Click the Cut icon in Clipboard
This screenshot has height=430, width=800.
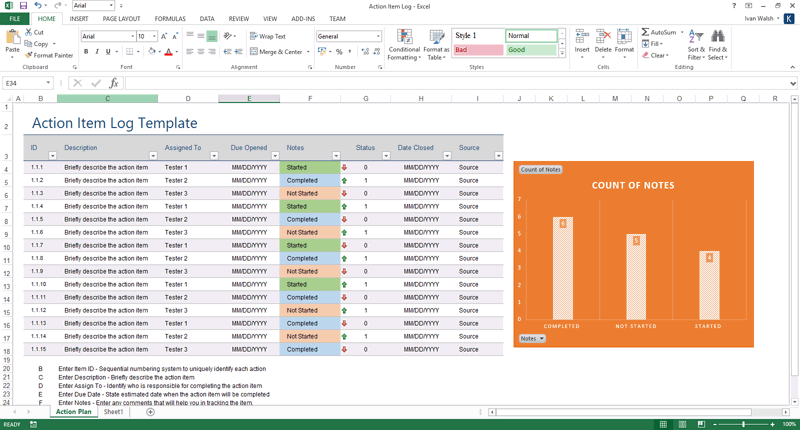pyautogui.click(x=29, y=32)
